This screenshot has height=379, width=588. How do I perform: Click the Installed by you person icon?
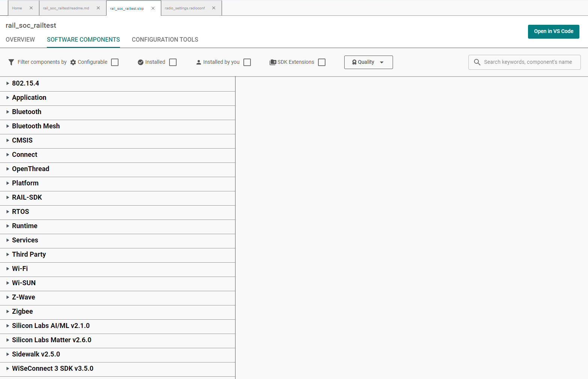pyautogui.click(x=199, y=62)
